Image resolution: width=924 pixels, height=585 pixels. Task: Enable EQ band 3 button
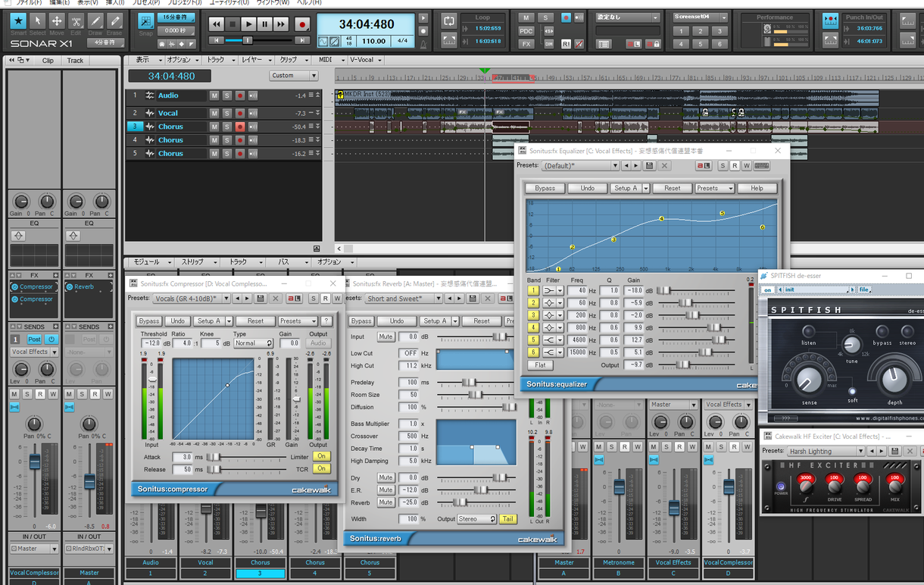533,315
